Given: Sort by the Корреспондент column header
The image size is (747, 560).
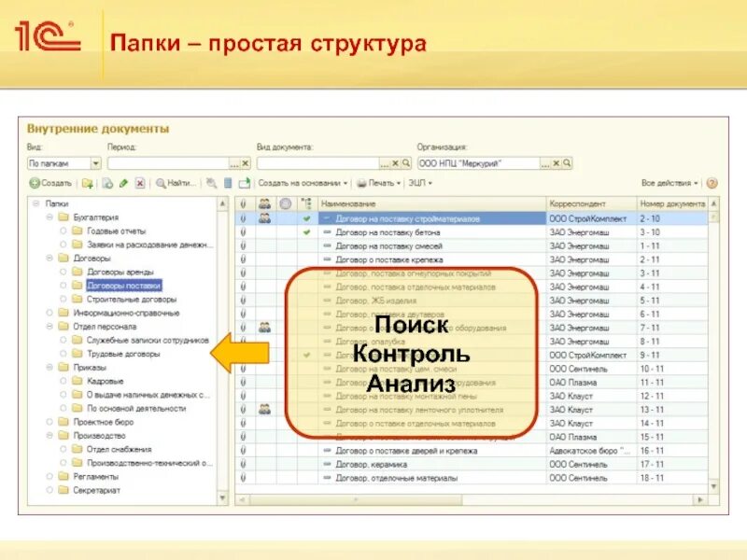Looking at the screenshot, I should tap(591, 203).
